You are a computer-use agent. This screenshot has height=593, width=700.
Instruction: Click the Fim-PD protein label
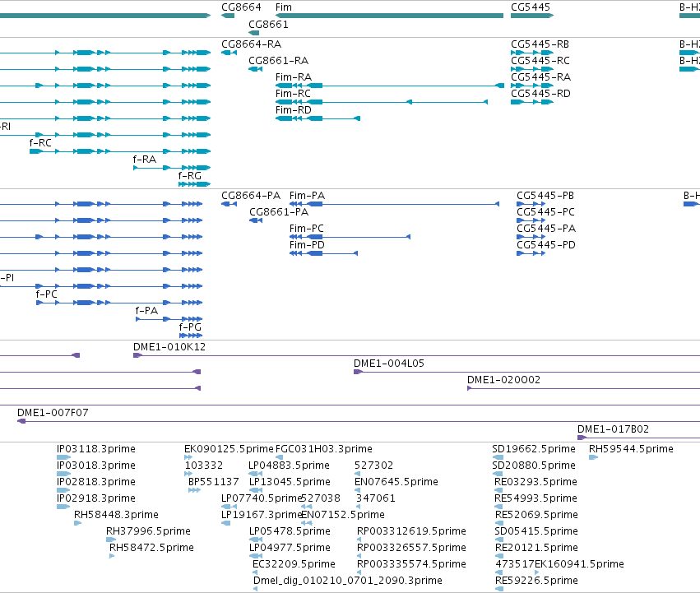pos(307,245)
